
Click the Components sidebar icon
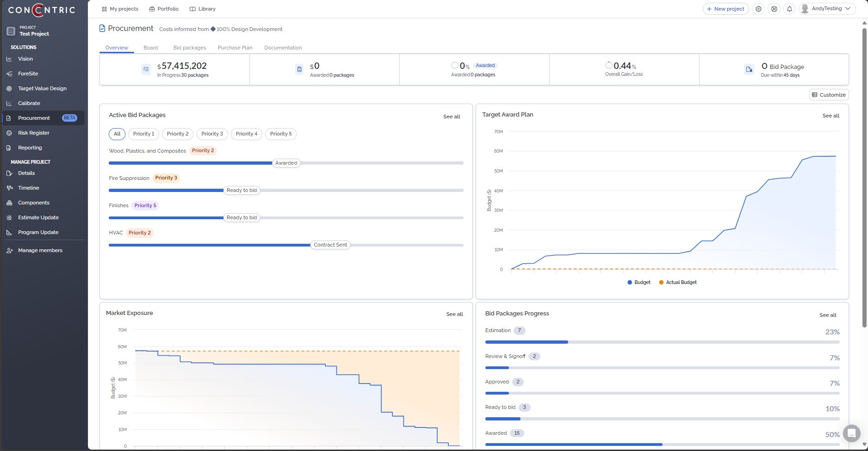9,203
